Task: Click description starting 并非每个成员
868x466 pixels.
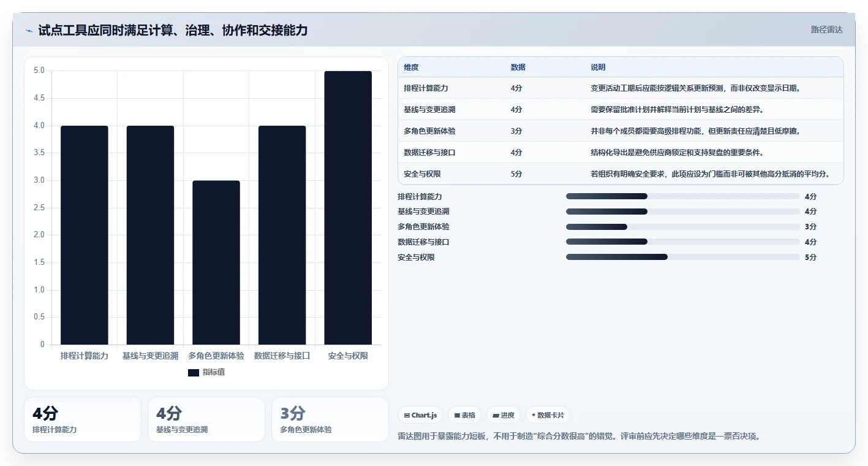Action: click(695, 131)
